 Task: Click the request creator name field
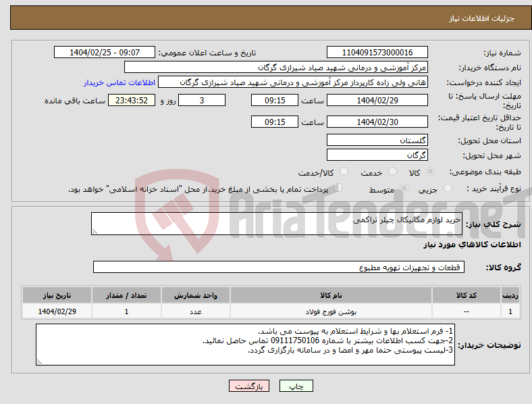(x=293, y=82)
